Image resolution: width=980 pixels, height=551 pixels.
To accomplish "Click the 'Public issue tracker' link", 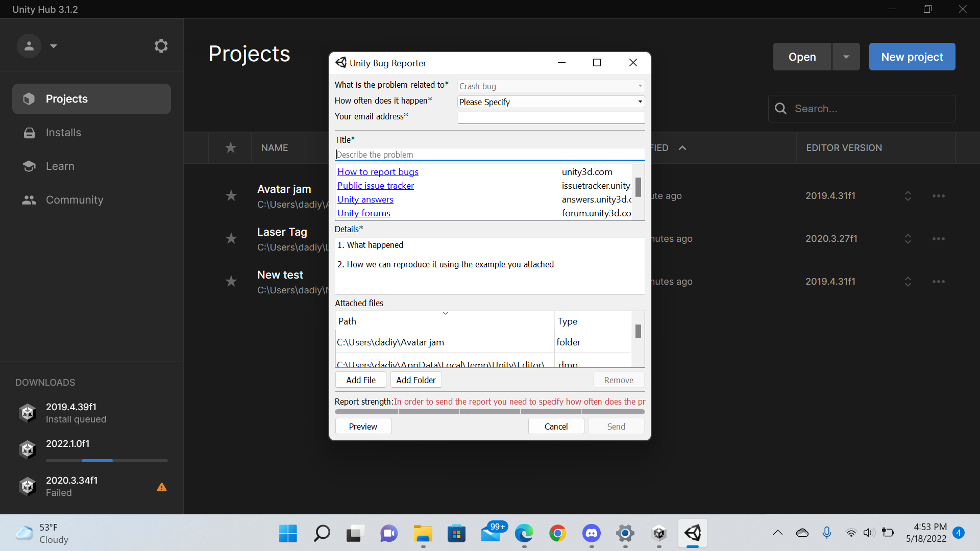I will pos(376,186).
